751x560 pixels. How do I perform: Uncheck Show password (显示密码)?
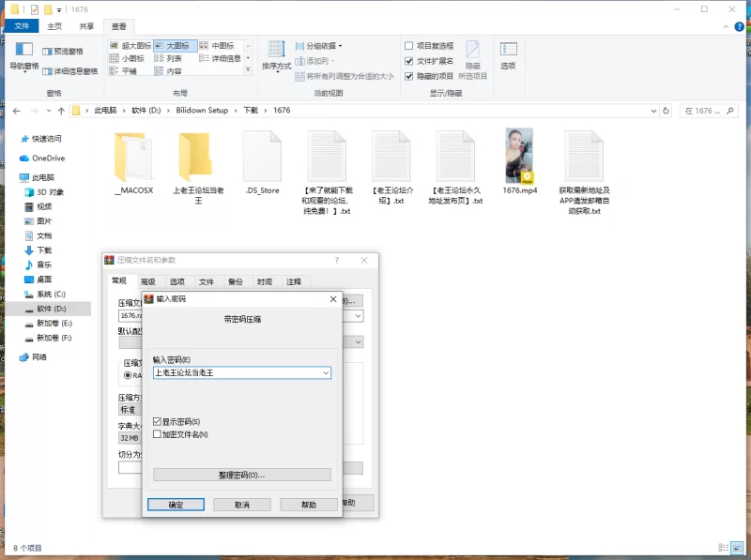157,422
